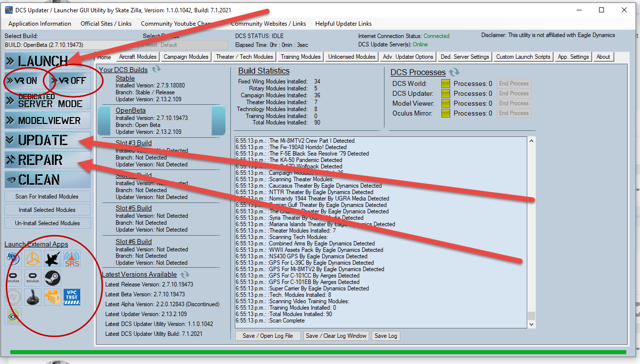
Task: Select Slot #3 Build
Action: click(133, 143)
